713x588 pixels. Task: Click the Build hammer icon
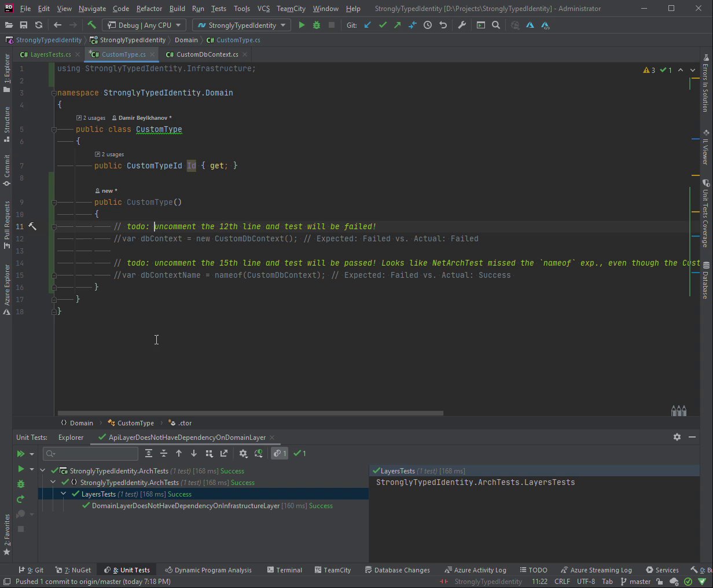click(91, 25)
